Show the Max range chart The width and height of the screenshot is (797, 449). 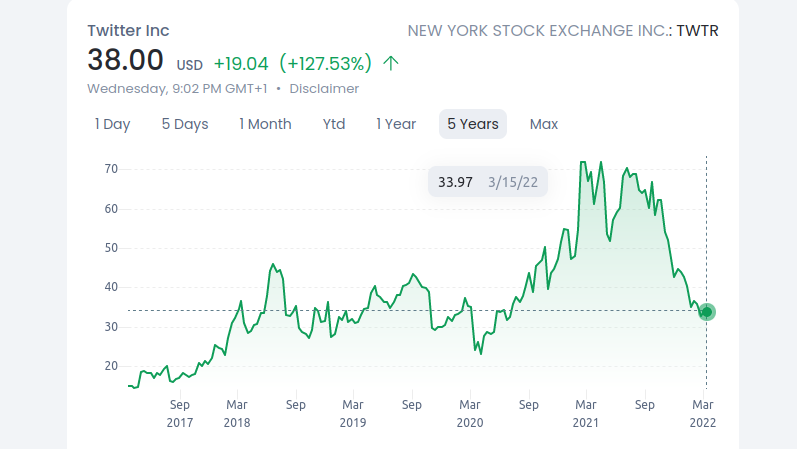544,124
